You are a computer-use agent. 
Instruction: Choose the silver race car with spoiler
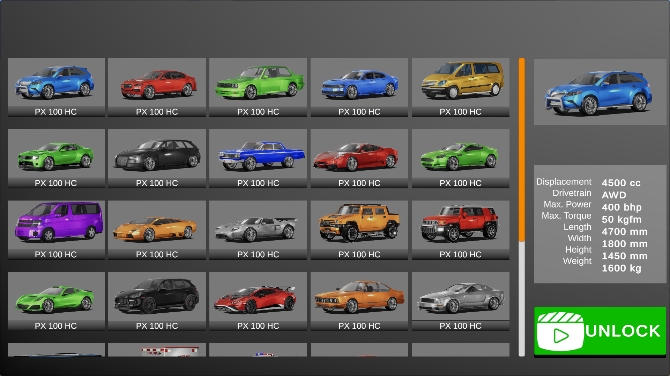coord(258,230)
